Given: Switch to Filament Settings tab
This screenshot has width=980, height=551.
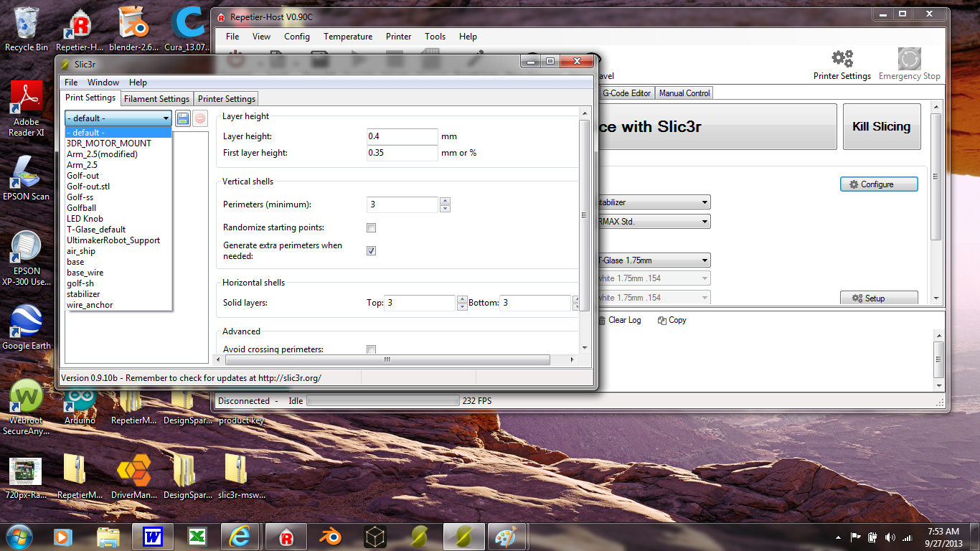Looking at the screenshot, I should point(156,99).
